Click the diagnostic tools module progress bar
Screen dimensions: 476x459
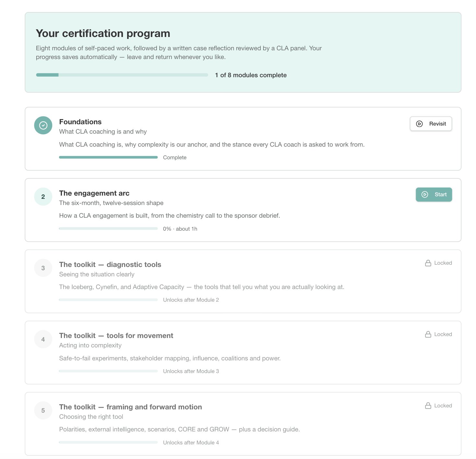click(108, 300)
